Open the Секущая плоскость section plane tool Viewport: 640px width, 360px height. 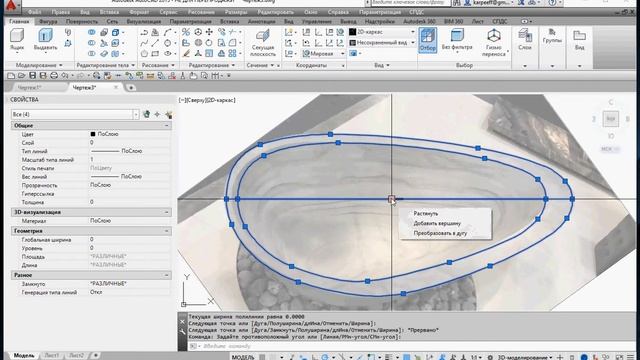pos(262,42)
